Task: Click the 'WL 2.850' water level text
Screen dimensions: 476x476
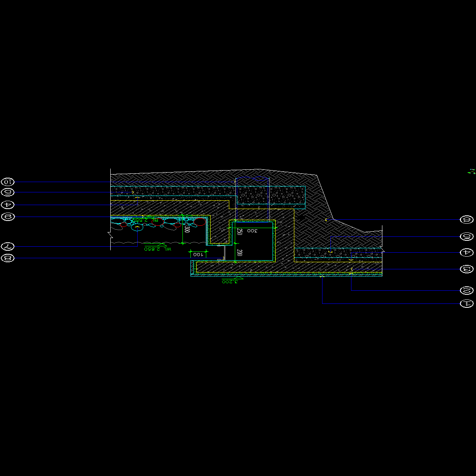Action: click(157, 249)
